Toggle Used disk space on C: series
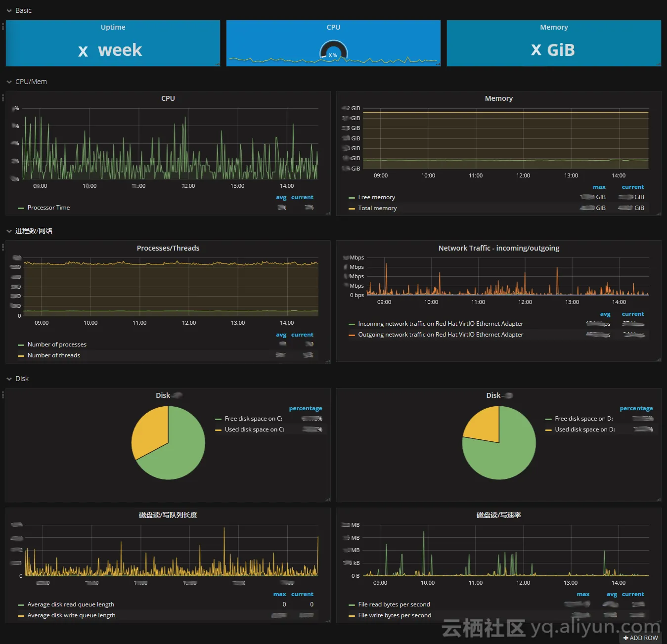Image resolution: width=667 pixels, height=644 pixels. click(254, 429)
